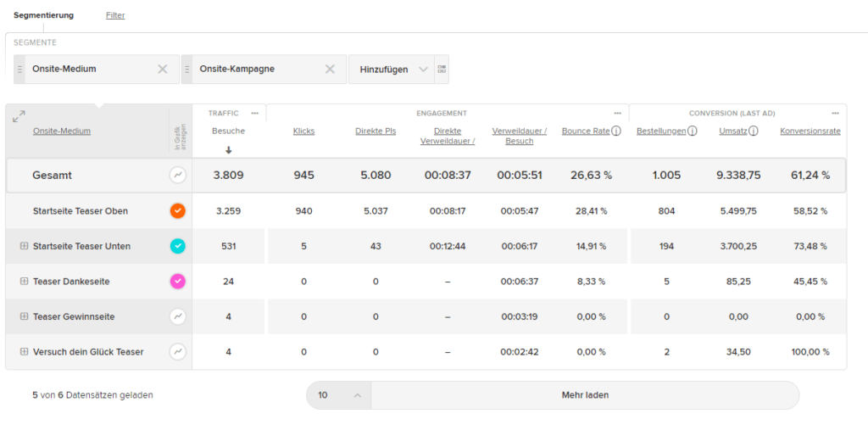
Task: Sort by Bounce Rate column
Action: pos(586,131)
